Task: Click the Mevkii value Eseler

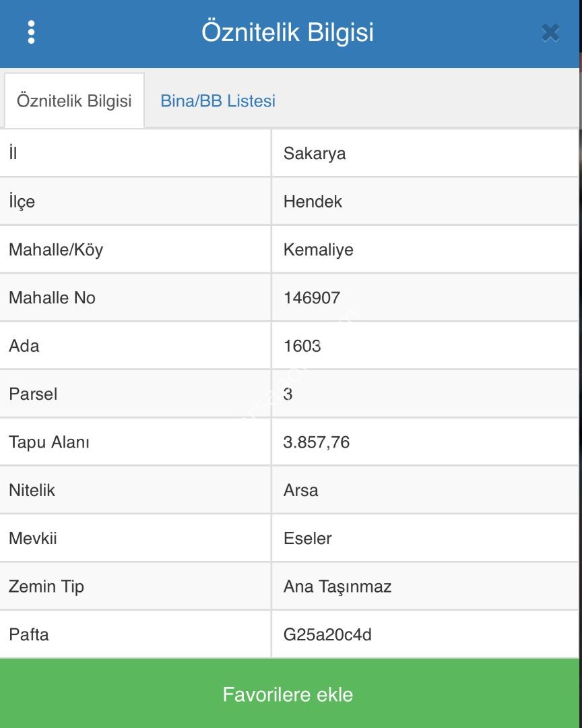Action: pos(307,539)
